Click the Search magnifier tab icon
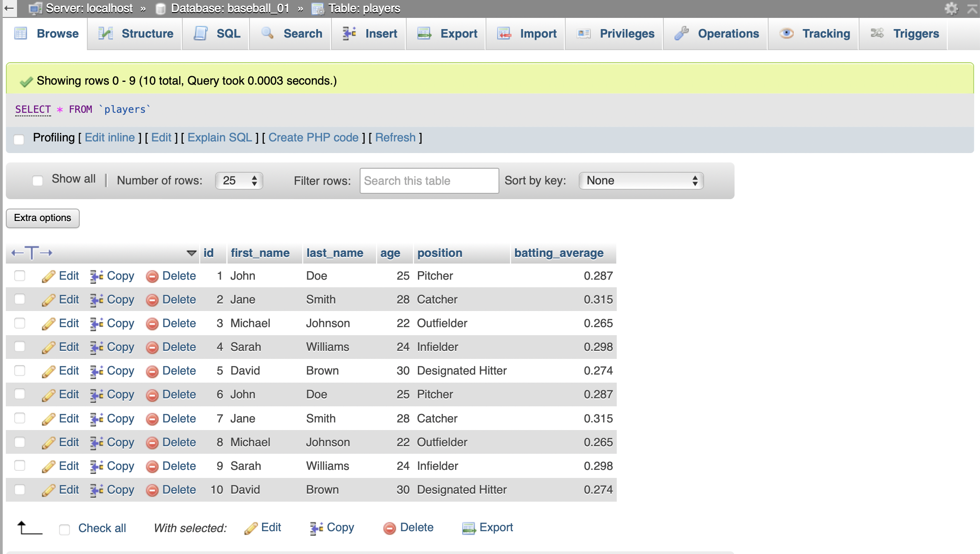Image resolution: width=980 pixels, height=554 pixels. click(268, 34)
